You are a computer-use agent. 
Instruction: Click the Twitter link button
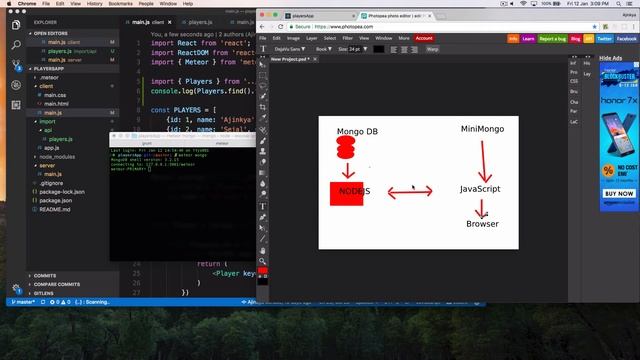tap(604, 39)
